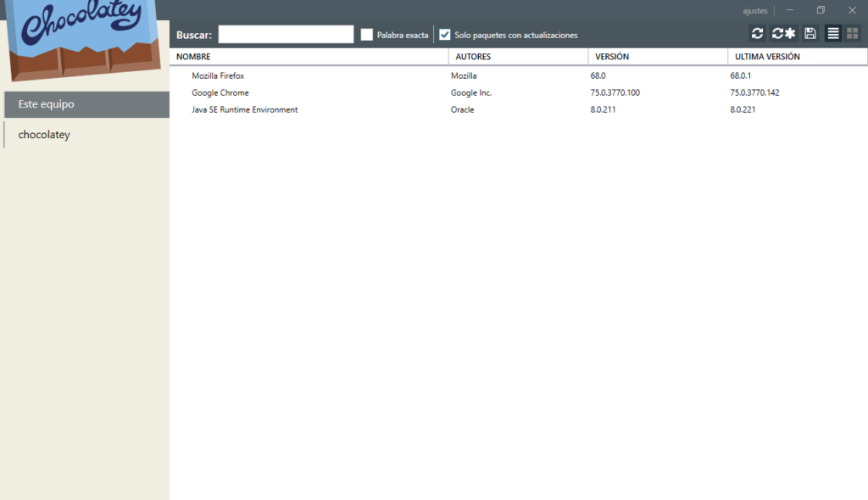Enable the Palabra exacta checkbox
This screenshot has width=868, height=500.
click(x=366, y=35)
